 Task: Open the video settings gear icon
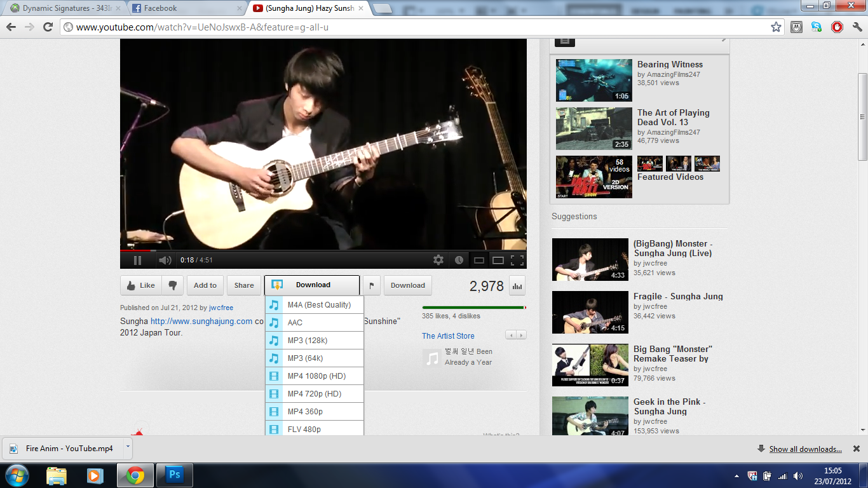(438, 260)
